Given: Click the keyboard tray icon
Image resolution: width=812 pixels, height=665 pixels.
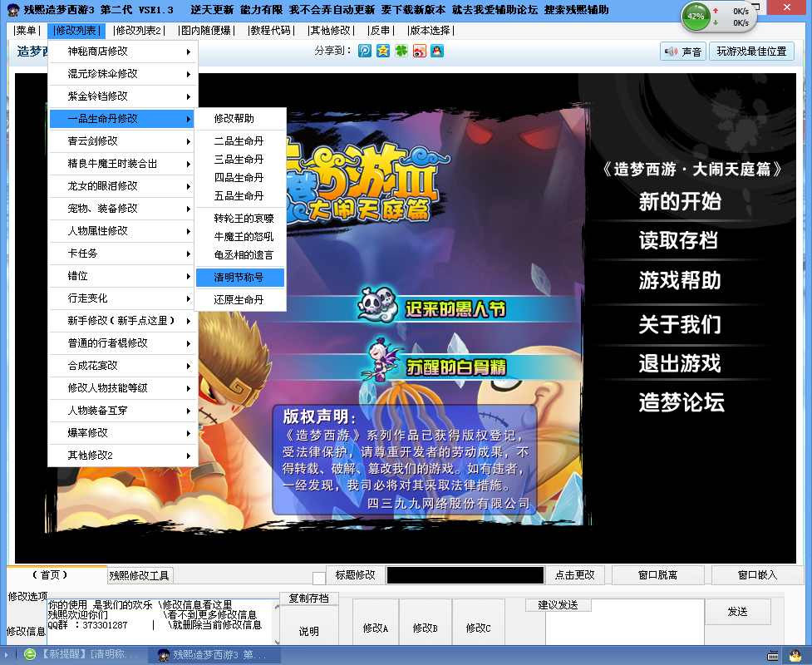Looking at the screenshot, I should click(773, 655).
